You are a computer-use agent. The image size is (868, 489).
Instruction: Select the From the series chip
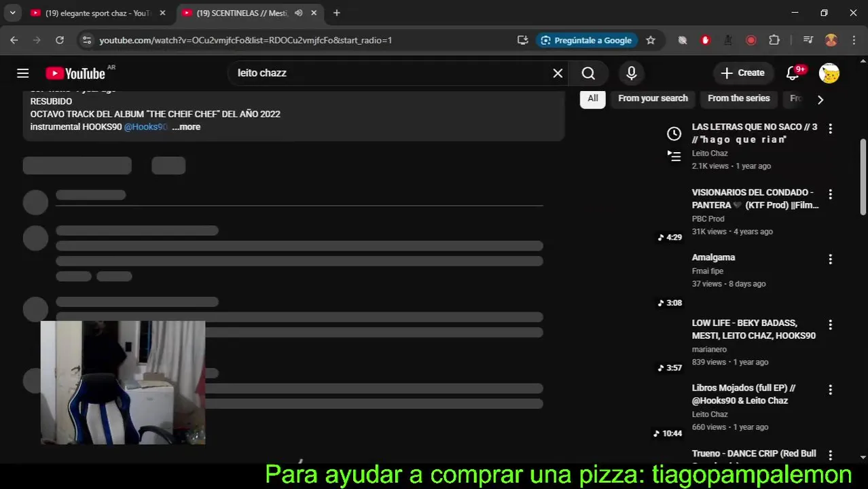738,98
